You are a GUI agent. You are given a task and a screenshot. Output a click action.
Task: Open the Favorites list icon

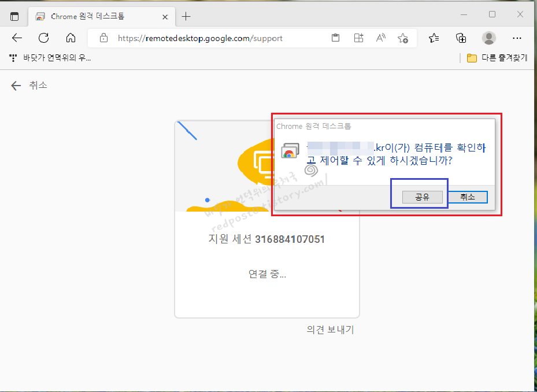pyautogui.click(x=434, y=38)
